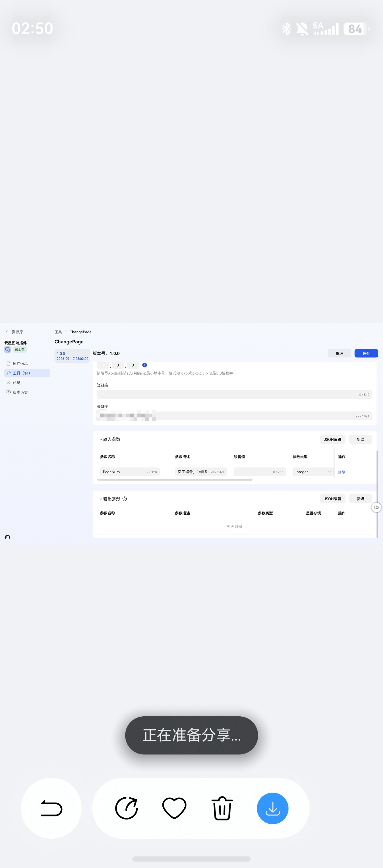383x868 pixels.
Task: Tap the share icon
Action: (126, 808)
